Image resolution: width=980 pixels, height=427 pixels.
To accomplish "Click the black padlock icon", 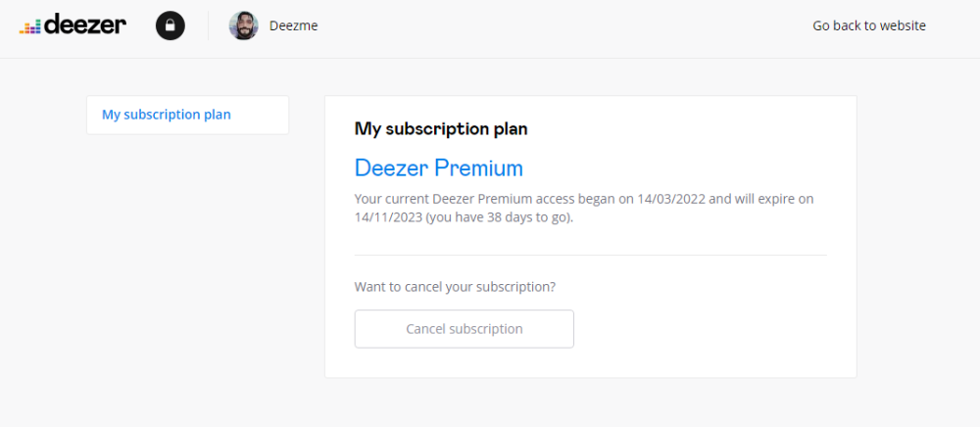I will click(x=171, y=26).
